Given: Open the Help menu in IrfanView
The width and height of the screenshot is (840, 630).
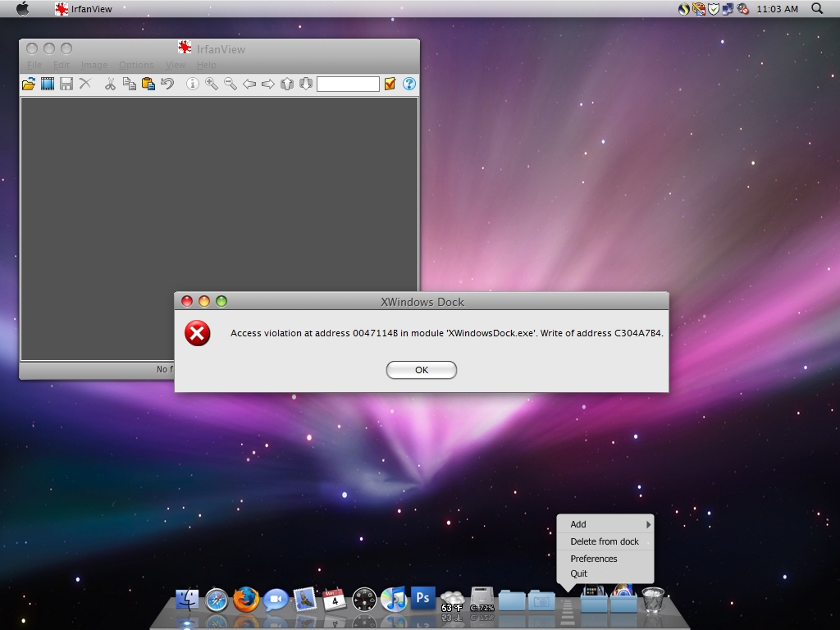Looking at the screenshot, I should (x=206, y=65).
